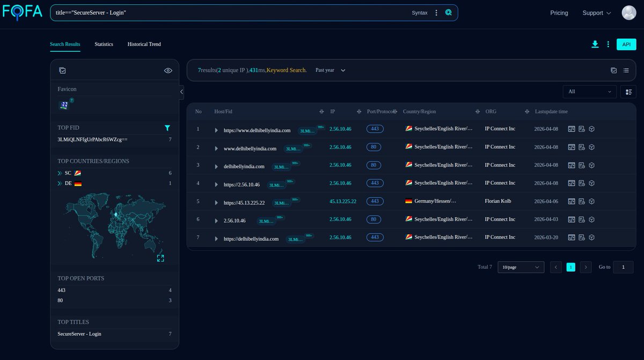Open source code icon for https://www.delhibellyindia.com row
This screenshot has width=644, height=360.
[x=572, y=129]
